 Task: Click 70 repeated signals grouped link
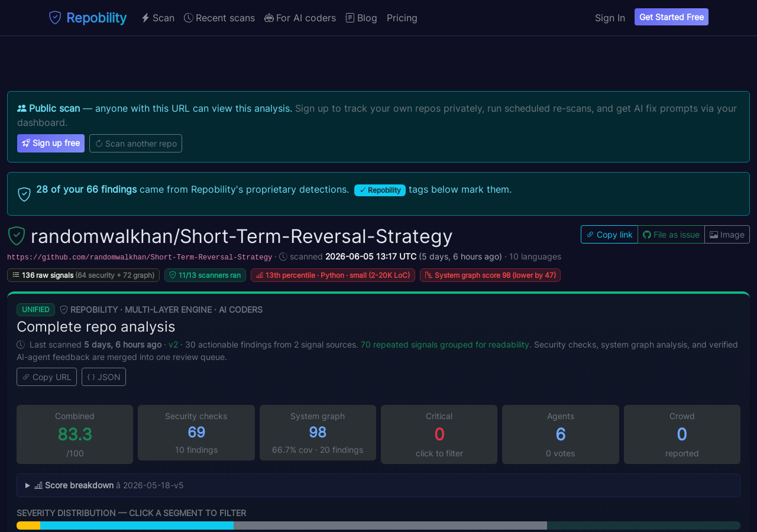point(445,345)
